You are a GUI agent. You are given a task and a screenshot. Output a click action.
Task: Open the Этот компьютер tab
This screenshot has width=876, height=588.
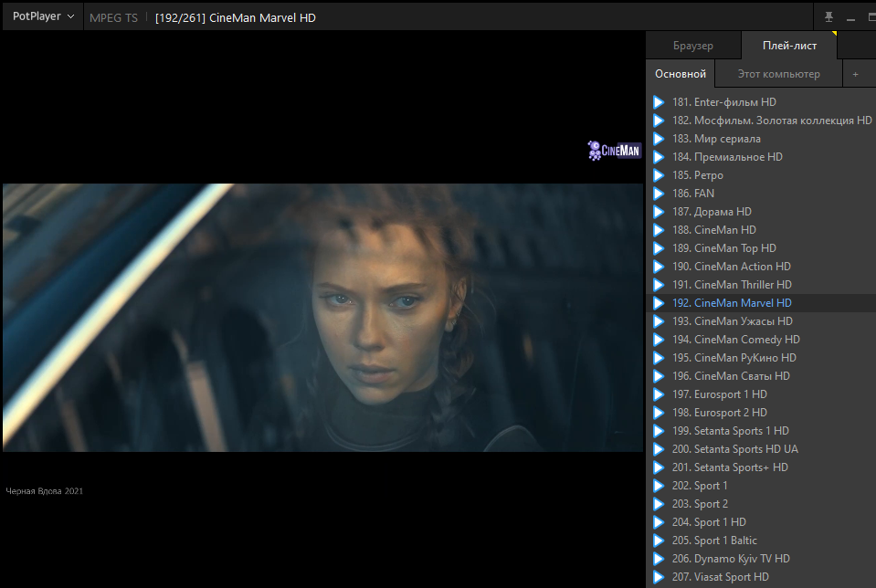778,74
